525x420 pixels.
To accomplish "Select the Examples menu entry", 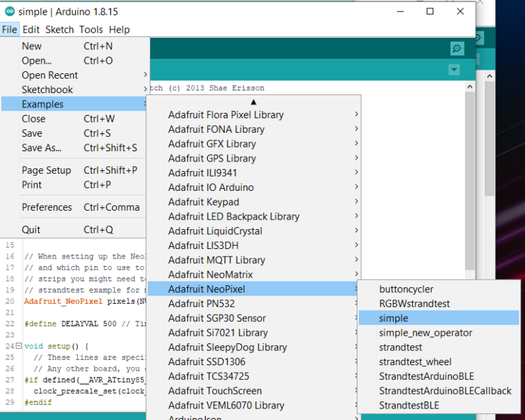I will pos(74,104).
